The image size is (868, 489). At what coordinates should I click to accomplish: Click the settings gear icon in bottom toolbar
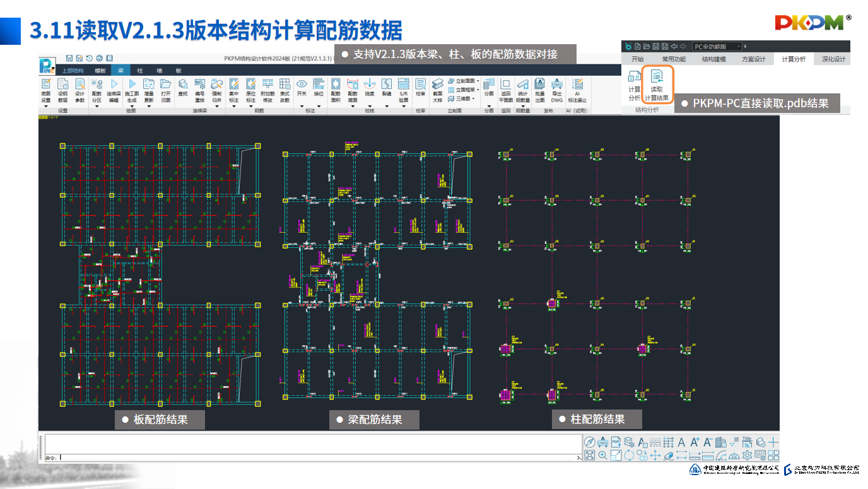coord(748,455)
